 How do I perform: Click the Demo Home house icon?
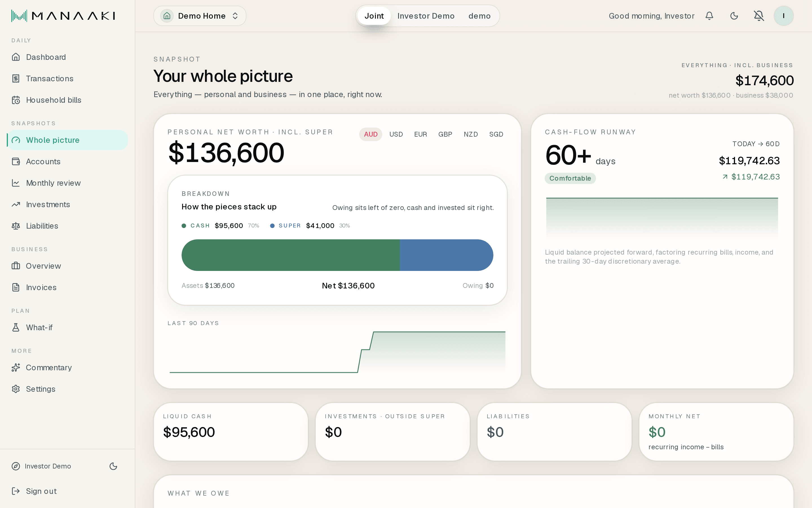coord(167,16)
